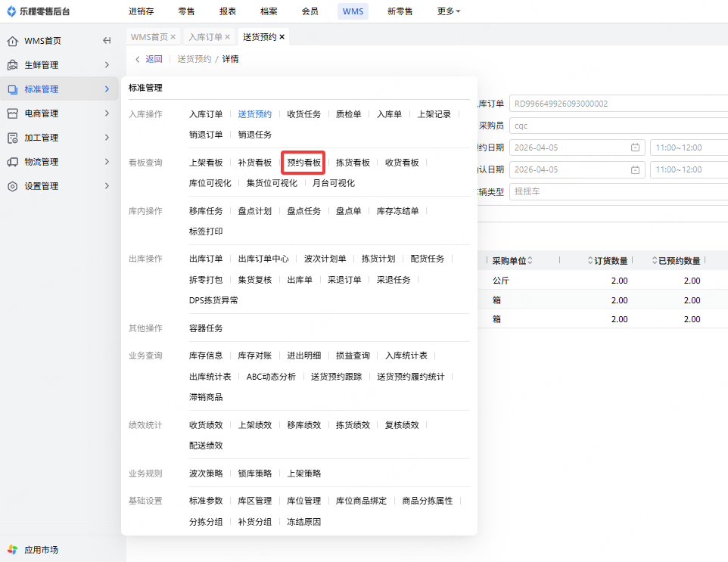728x562 pixels.
Task: Click the 设置管理 gear icon
Action: coord(13,186)
